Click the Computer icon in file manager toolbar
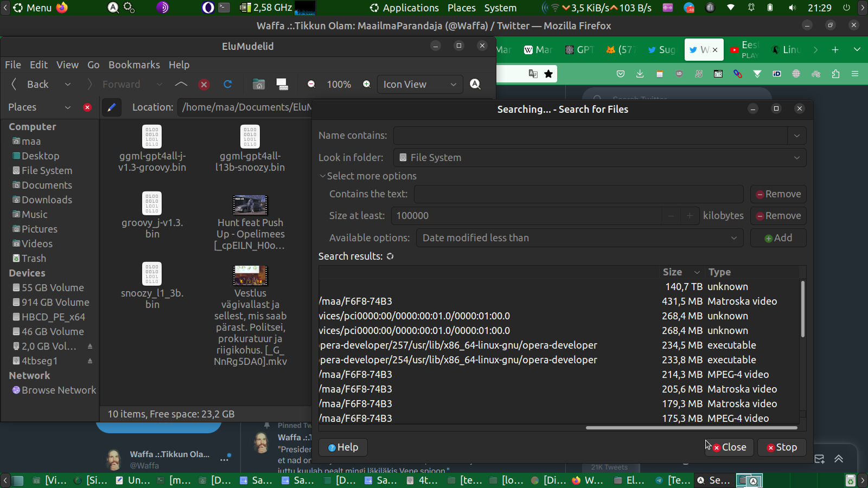 tap(282, 84)
